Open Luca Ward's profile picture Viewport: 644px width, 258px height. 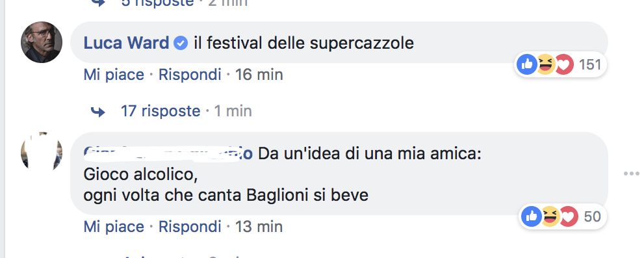point(42,42)
